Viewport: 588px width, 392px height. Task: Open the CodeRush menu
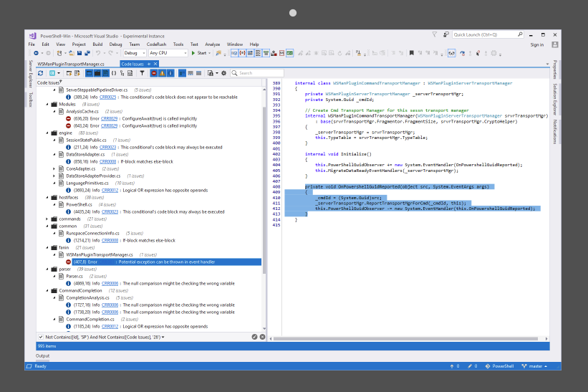156,44
